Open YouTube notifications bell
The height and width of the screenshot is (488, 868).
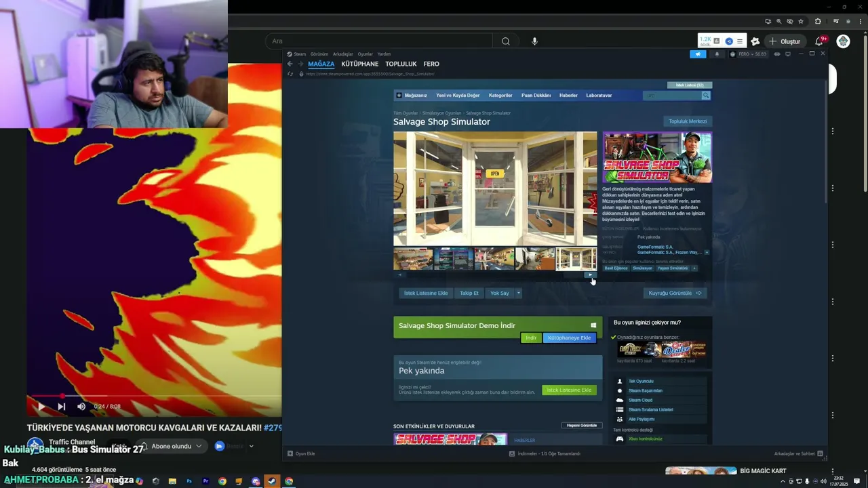[x=819, y=41]
